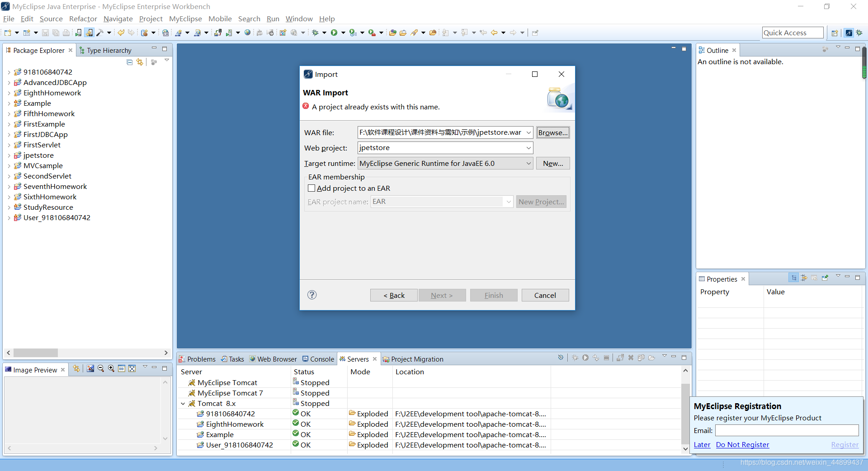Click the Servers view vertical scrollbar down arrow
868x471 pixels.
pyautogui.click(x=685, y=448)
